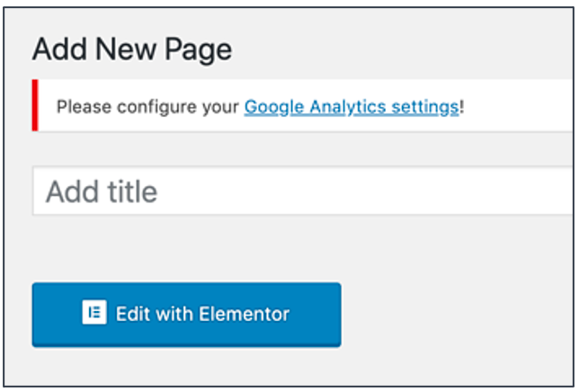Click the word Elementor in the blue button

point(244,314)
